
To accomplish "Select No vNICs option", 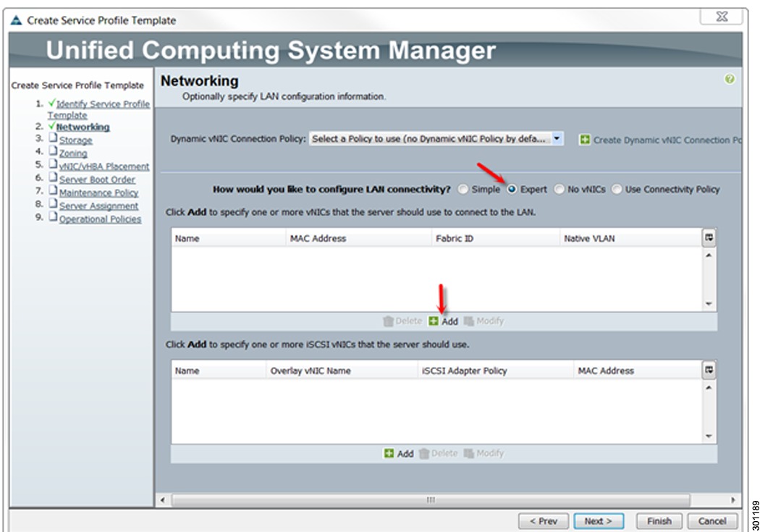I will (560, 190).
